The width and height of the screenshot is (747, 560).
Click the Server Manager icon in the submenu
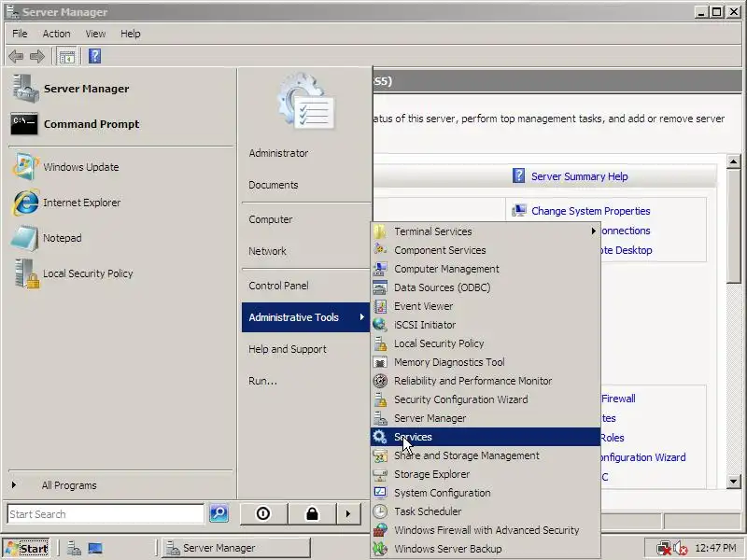[380, 418]
